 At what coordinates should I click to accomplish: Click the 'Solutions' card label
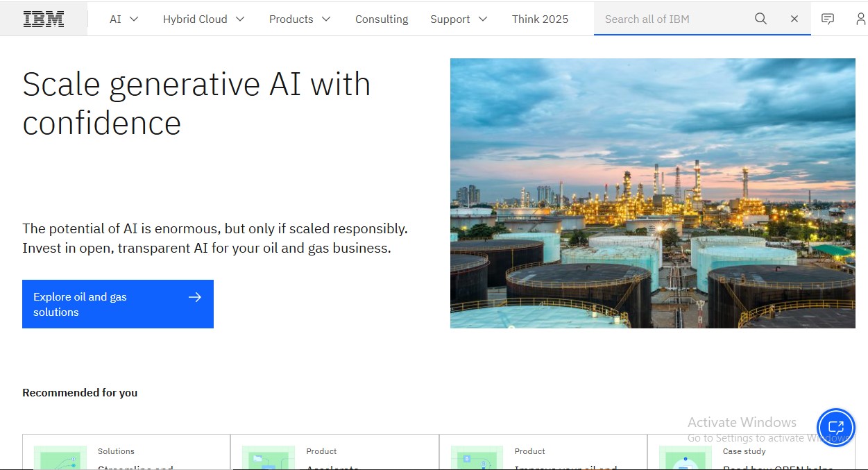point(116,451)
